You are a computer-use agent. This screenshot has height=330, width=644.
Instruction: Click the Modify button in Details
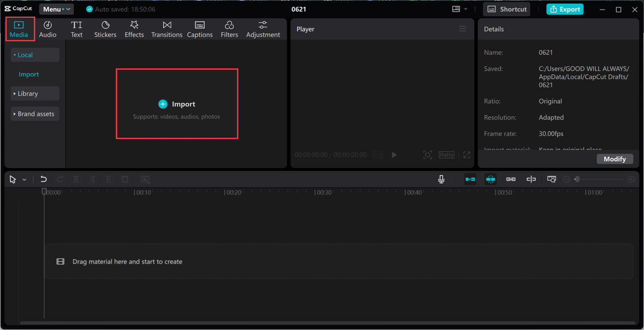click(x=615, y=159)
